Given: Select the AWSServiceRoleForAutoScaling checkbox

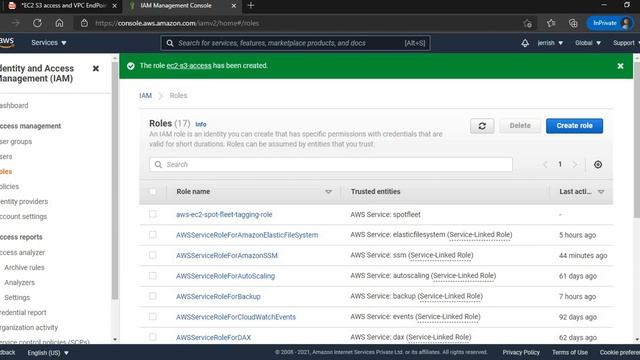Looking at the screenshot, I should 153,276.
